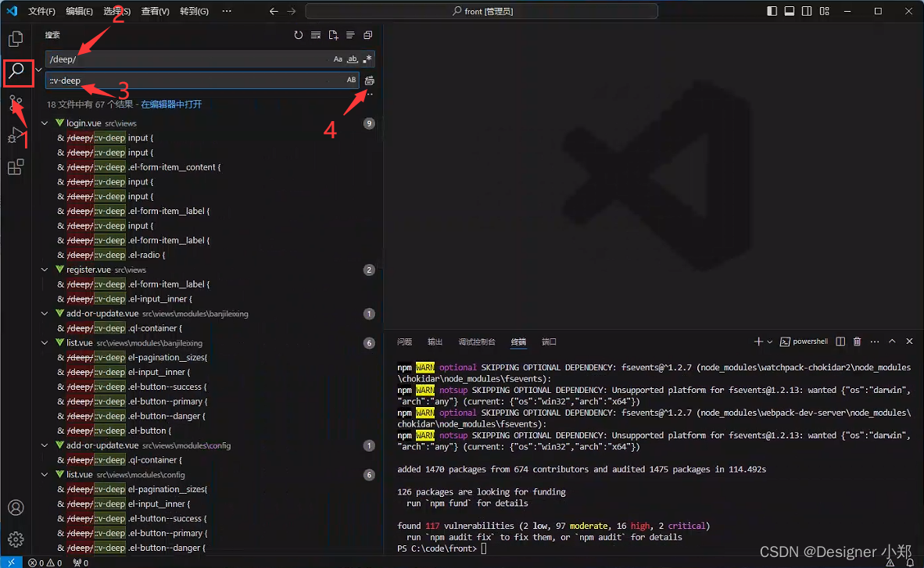Switch results to tree view
Viewport: 924px width, 568px height.
click(x=350, y=35)
